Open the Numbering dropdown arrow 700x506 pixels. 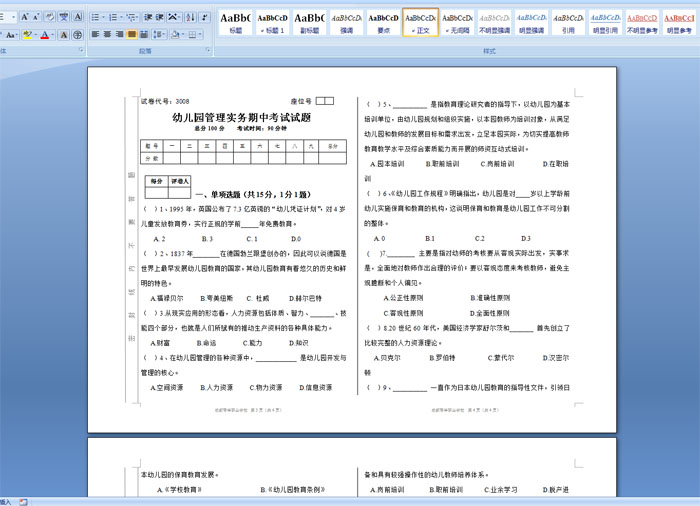pos(121,17)
